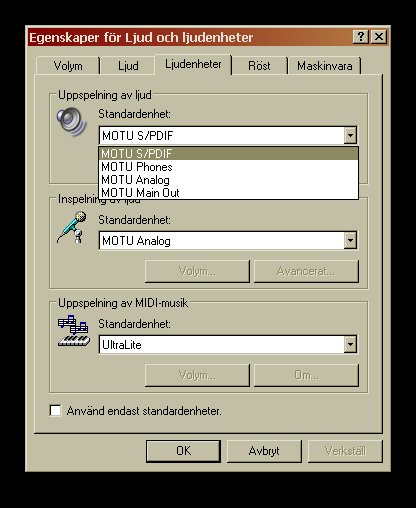Open the Maskinvara tab
The width and height of the screenshot is (416, 508).
(325, 66)
